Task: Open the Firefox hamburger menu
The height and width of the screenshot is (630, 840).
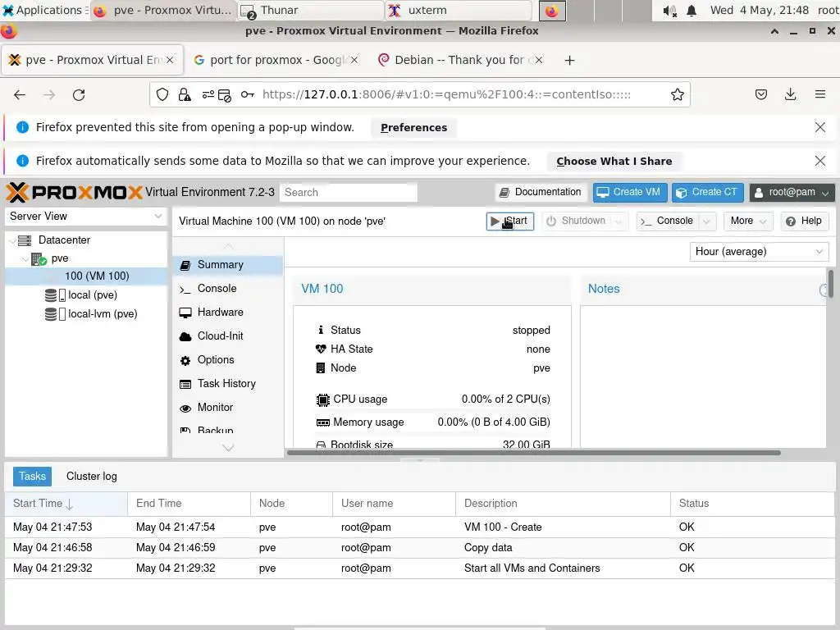Action: pos(819,95)
